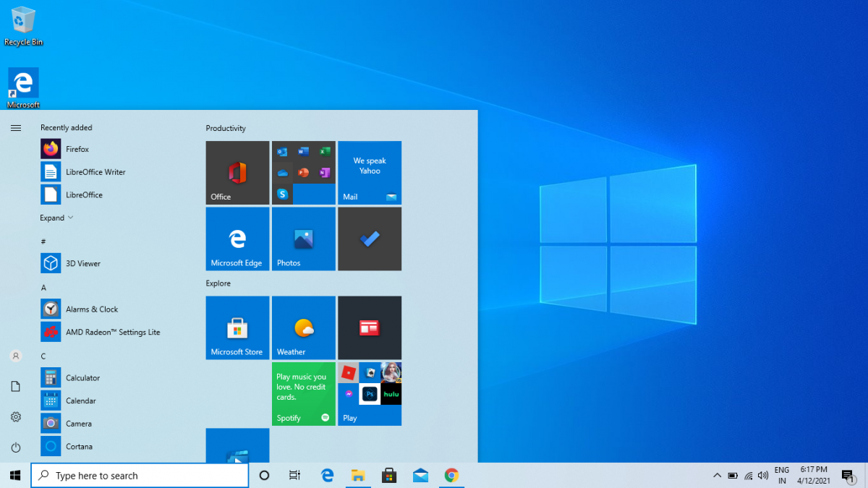
Task: Open Google Chrome from the taskbar
Action: (x=451, y=475)
